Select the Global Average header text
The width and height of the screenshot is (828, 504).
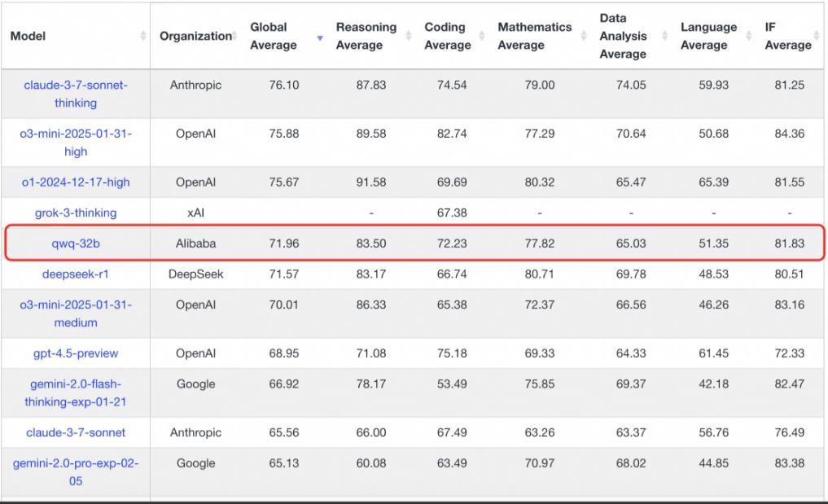(273, 36)
